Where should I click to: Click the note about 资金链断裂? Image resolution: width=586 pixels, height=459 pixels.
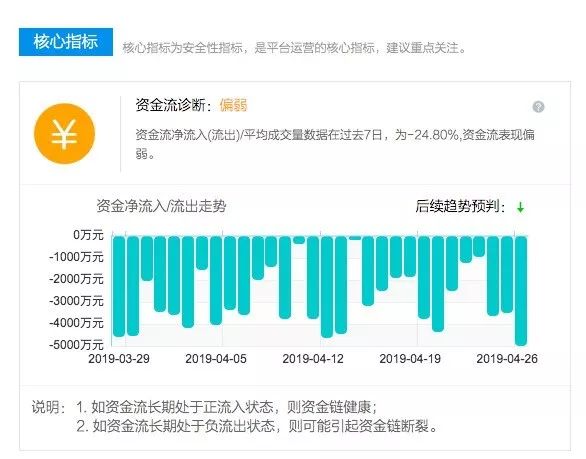coord(257,426)
